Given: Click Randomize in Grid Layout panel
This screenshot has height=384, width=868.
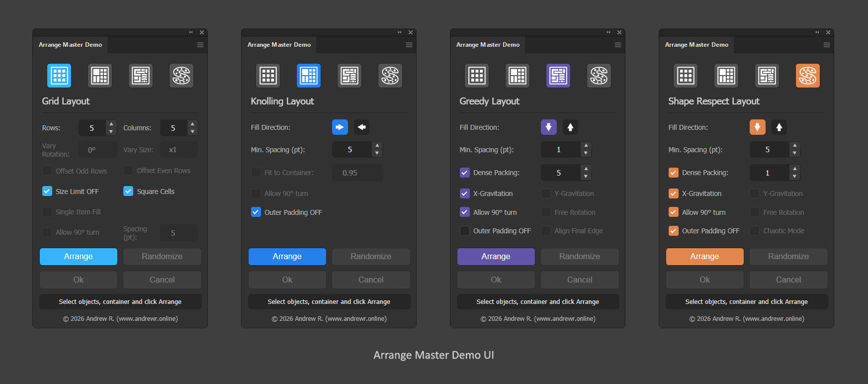Looking at the screenshot, I should [x=162, y=257].
